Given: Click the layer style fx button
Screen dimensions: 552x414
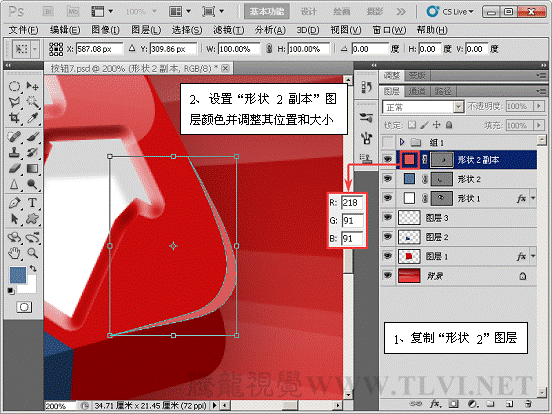Looking at the screenshot, I should [435, 403].
